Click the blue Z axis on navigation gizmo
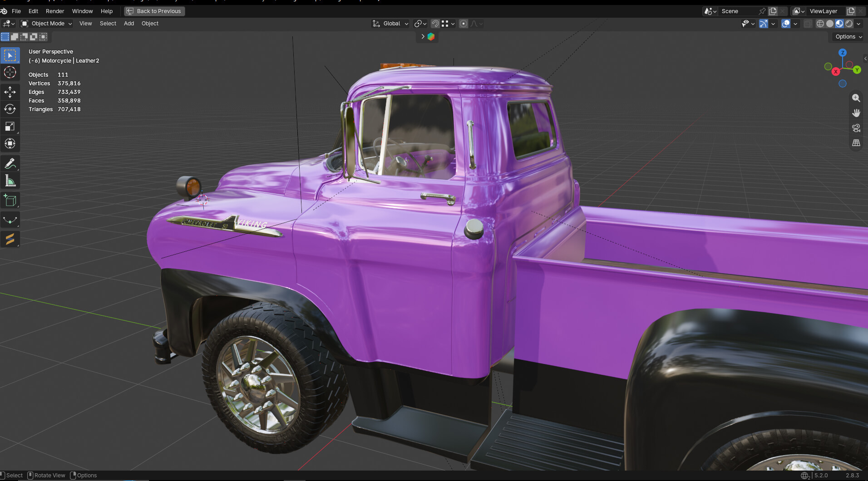 [843, 53]
